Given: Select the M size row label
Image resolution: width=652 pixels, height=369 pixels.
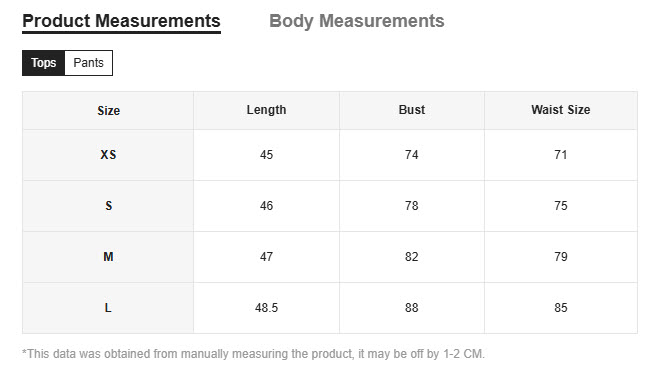Looking at the screenshot, I should click(108, 257).
